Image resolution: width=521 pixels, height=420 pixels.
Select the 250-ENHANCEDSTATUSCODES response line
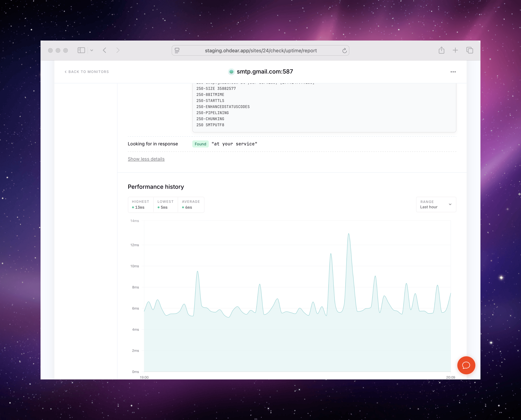tap(223, 107)
